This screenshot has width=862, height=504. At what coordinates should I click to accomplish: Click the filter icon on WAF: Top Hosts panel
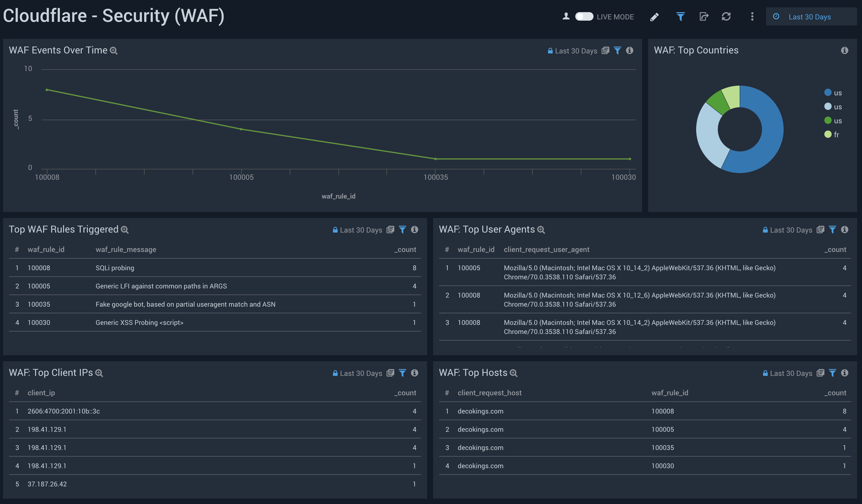pos(833,373)
